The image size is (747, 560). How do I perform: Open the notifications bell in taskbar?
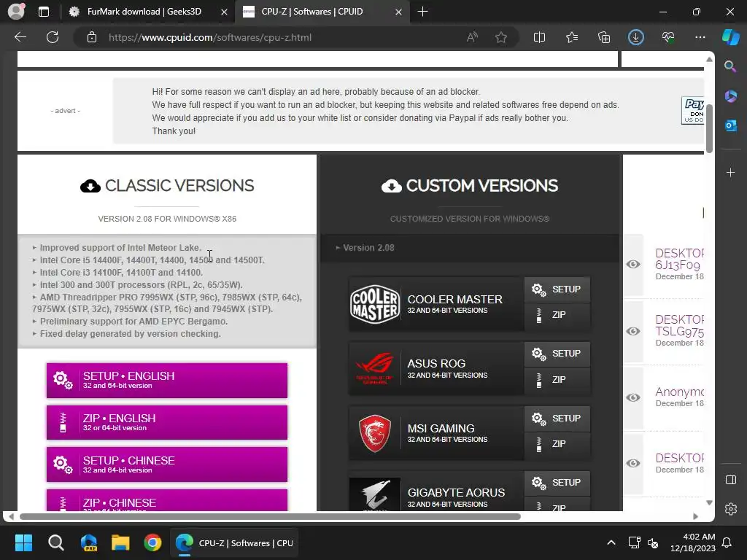click(x=727, y=542)
